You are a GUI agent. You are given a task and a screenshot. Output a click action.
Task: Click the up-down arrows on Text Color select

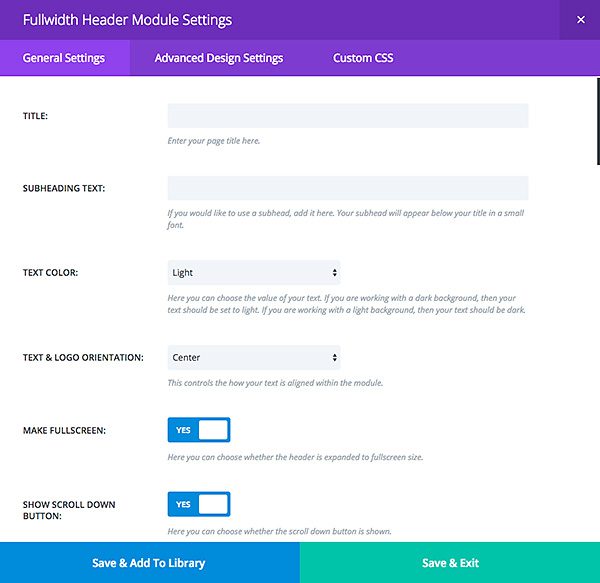334,272
